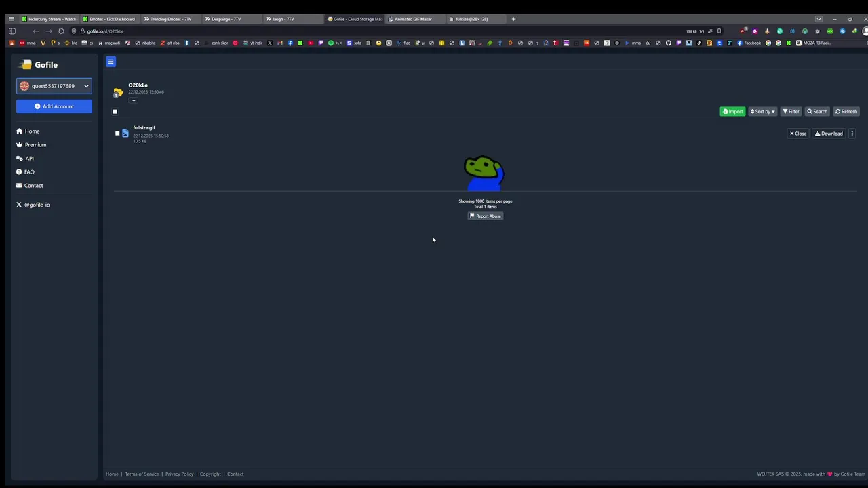The height and width of the screenshot is (488, 868).
Task: Toggle the blue sidebar hamburger button
Action: click(x=111, y=62)
